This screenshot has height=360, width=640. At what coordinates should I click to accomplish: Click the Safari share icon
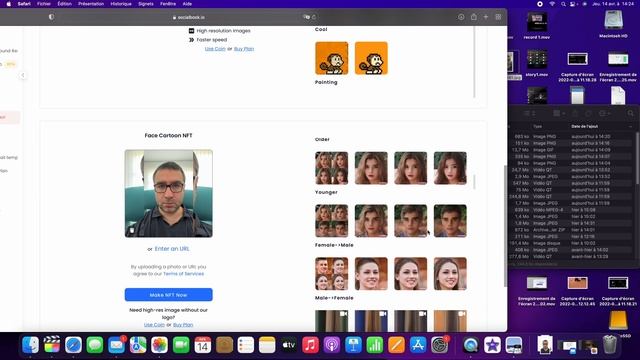473,17
